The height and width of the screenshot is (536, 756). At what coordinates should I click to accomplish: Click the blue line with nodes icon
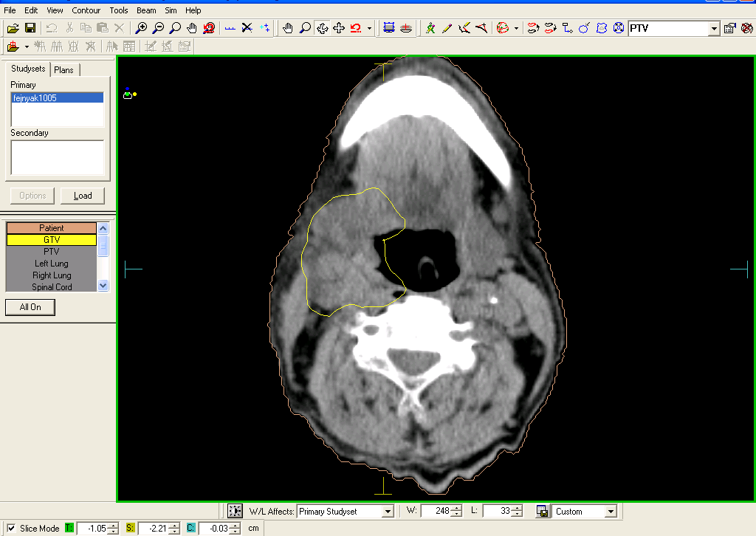pos(568,28)
